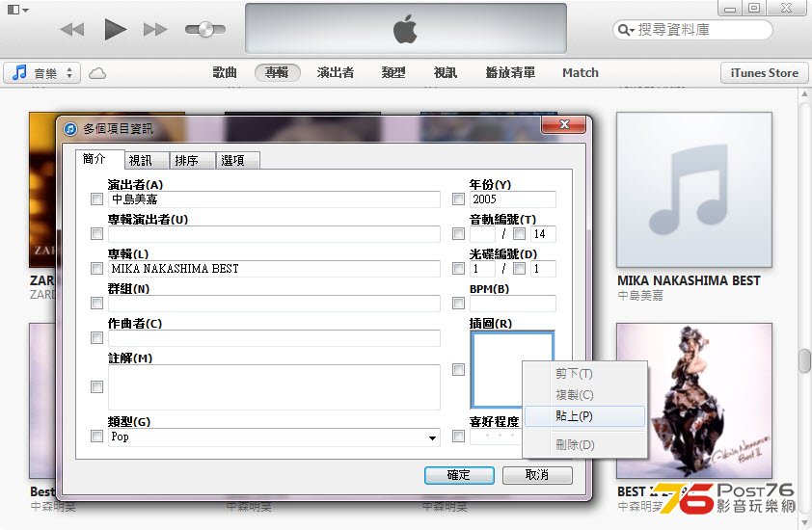This screenshot has height=530, width=812.
Task: Open the 選項 tab in dialog
Action: point(238,161)
